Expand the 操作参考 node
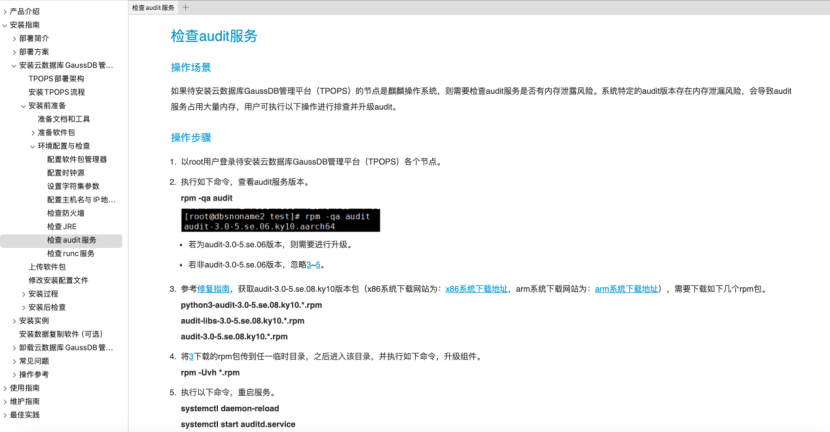Screen dimensions: 830x432 (x=14, y=375)
